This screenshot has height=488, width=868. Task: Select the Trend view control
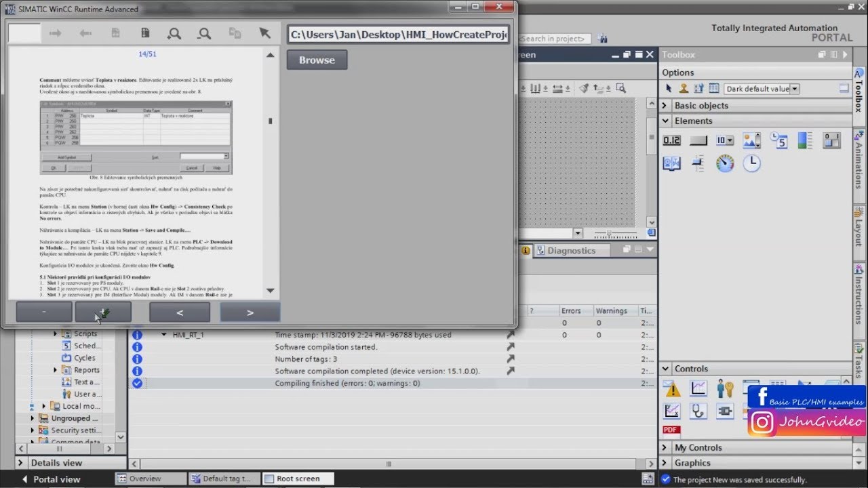pyautogui.click(x=698, y=389)
